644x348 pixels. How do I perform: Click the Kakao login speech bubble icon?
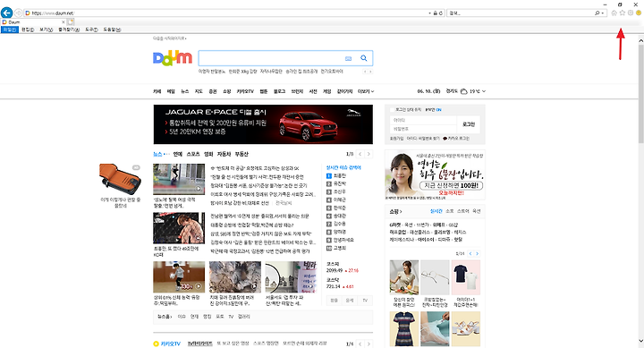(x=445, y=139)
